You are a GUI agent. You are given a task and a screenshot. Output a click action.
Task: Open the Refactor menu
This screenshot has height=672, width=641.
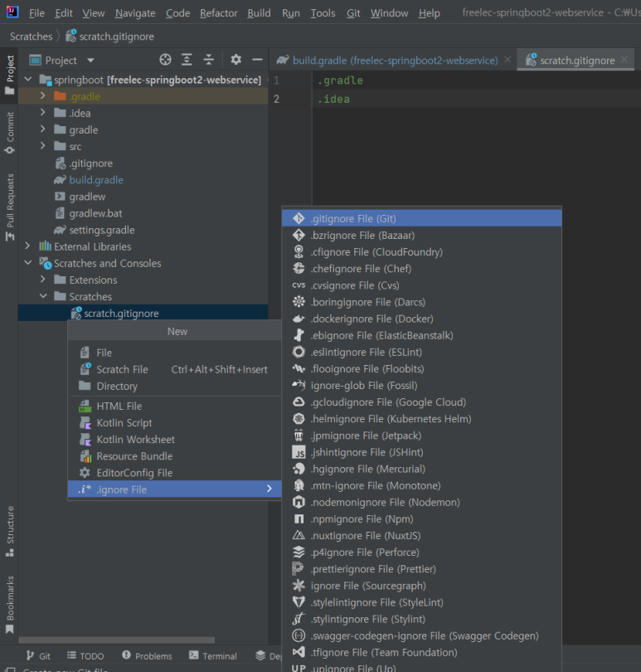point(219,12)
